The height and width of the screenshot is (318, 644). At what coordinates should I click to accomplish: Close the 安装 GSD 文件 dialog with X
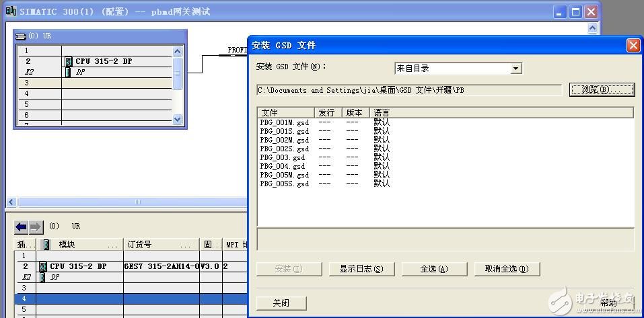point(633,45)
